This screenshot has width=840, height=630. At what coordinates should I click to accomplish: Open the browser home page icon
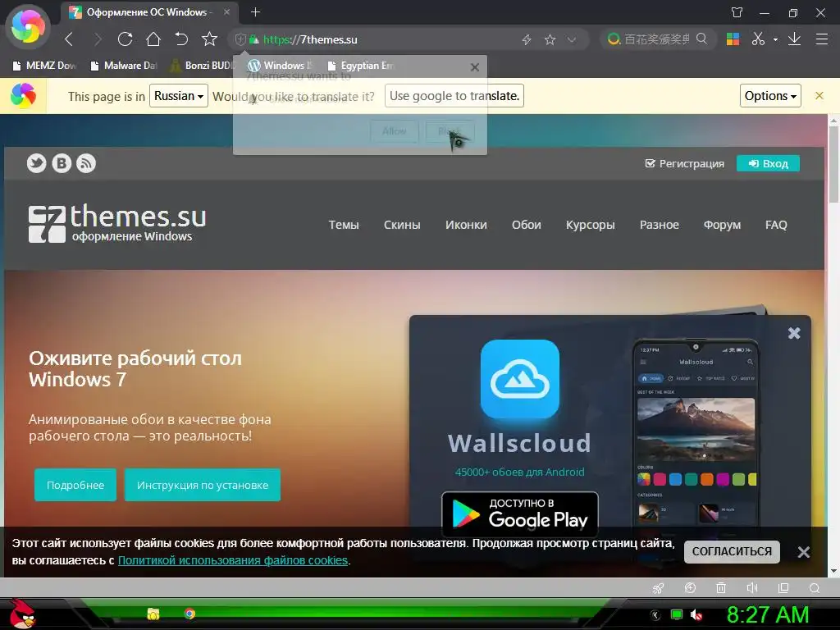(x=153, y=39)
